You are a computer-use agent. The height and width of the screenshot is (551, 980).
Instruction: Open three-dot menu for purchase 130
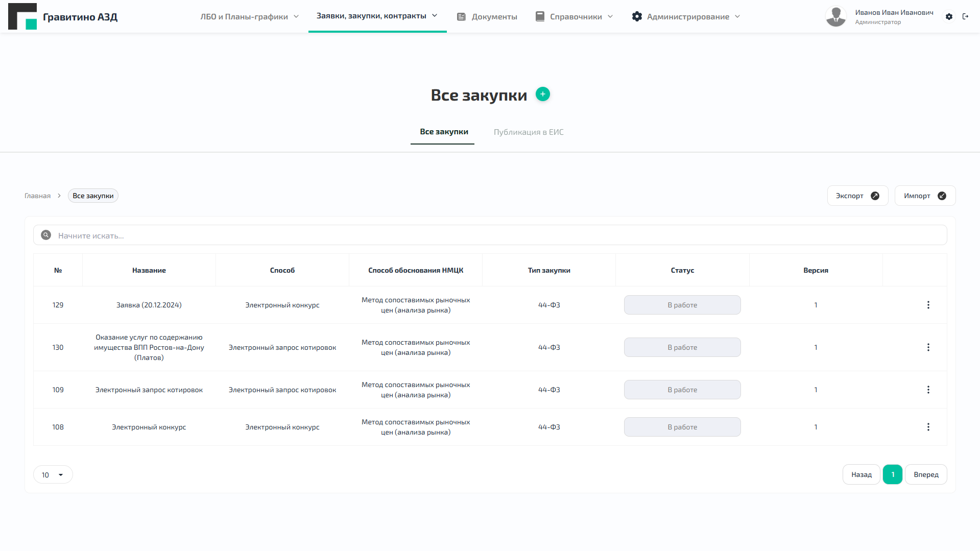[x=928, y=347]
